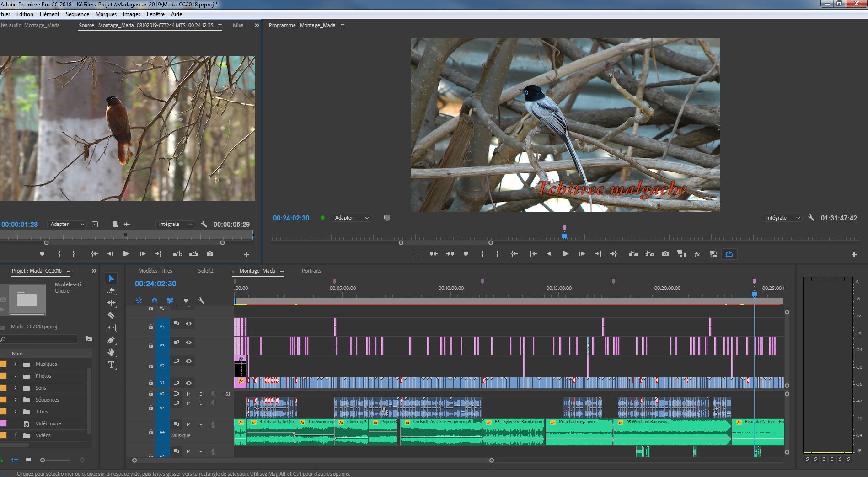The width and height of the screenshot is (868, 477).
Task: Mute audio track A4 Musique
Action: click(x=188, y=424)
